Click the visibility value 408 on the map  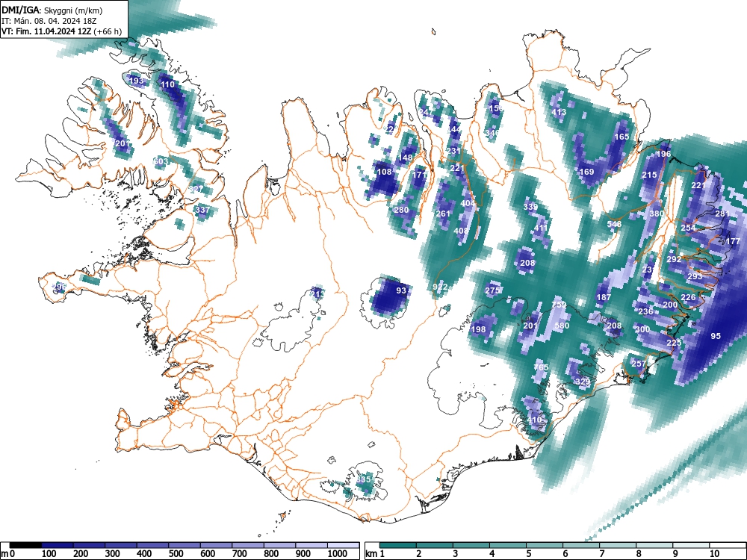[461, 231]
